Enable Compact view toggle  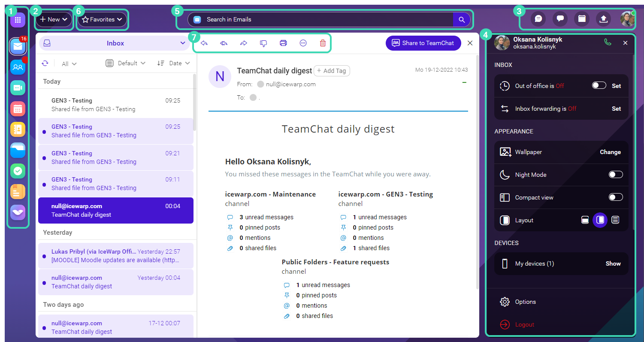point(616,197)
